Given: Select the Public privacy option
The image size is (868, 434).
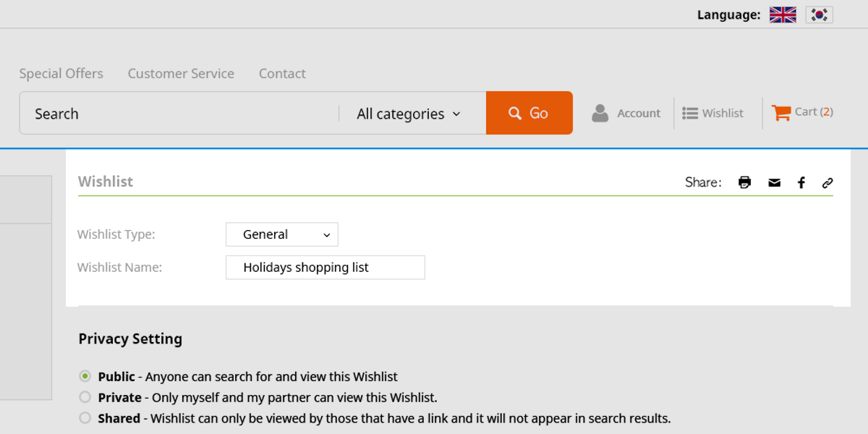Looking at the screenshot, I should [x=85, y=376].
